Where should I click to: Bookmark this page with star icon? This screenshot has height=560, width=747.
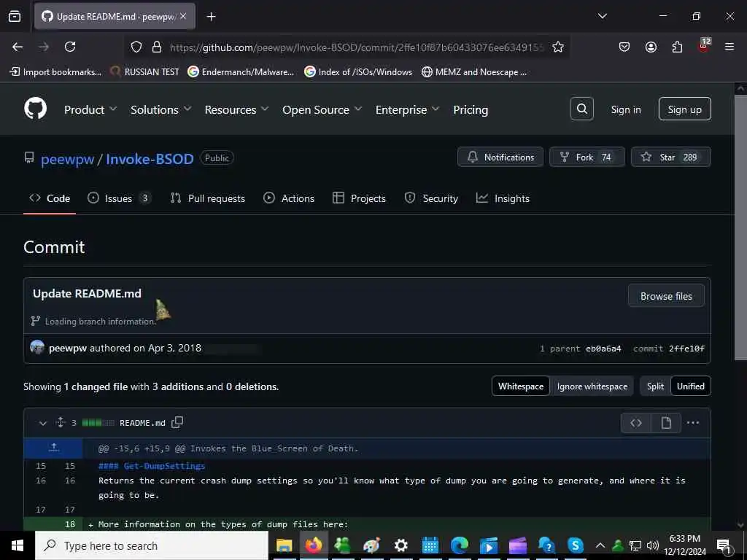tap(558, 47)
